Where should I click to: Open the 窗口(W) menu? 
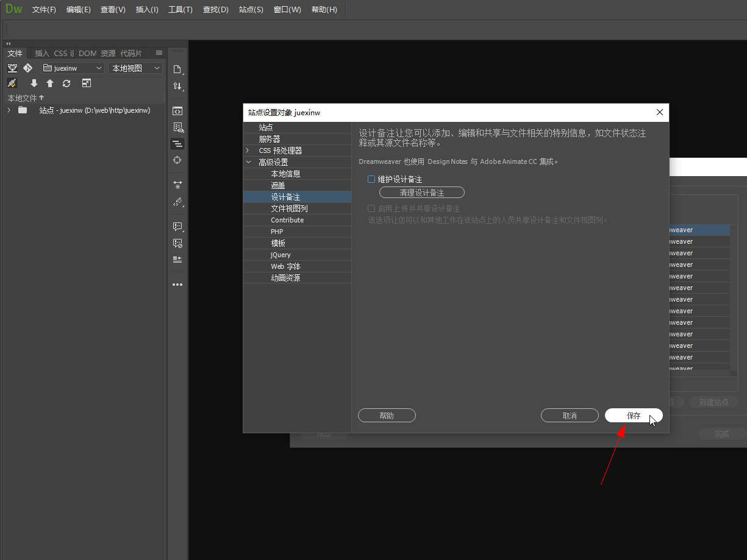tap(287, 10)
